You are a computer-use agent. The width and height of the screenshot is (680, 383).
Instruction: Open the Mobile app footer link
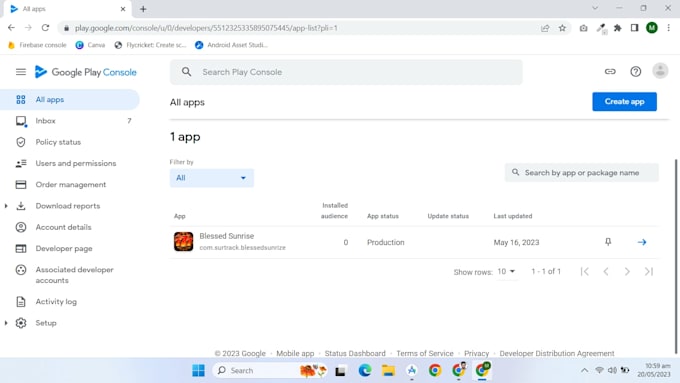click(x=295, y=354)
